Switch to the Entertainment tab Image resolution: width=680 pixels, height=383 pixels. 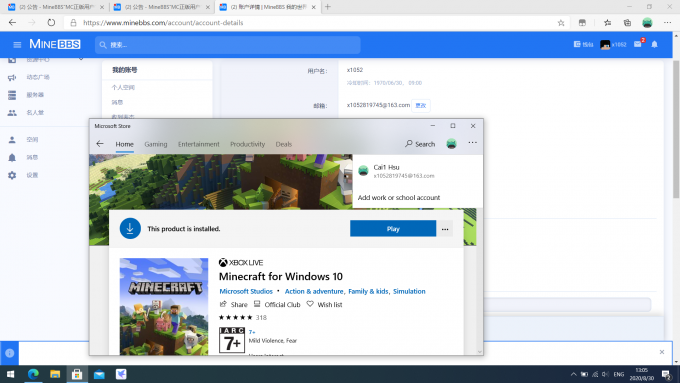[x=199, y=144]
